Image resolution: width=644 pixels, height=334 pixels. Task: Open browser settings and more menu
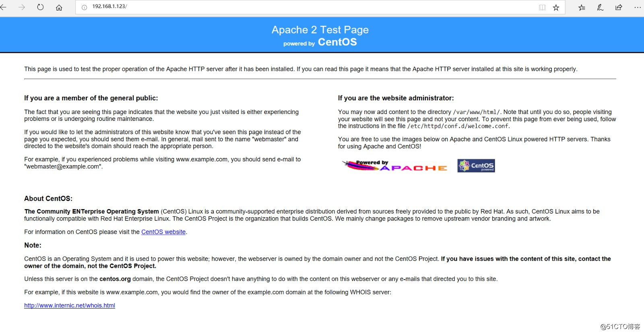click(x=638, y=7)
